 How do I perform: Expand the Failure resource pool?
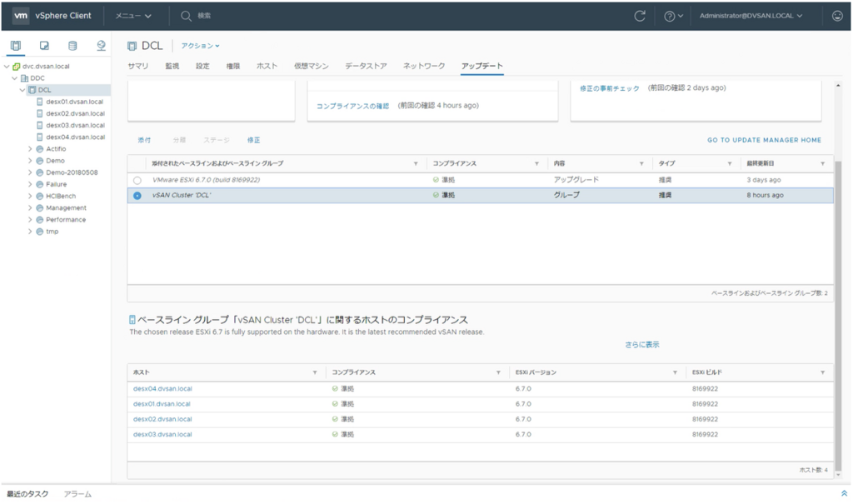tap(30, 184)
